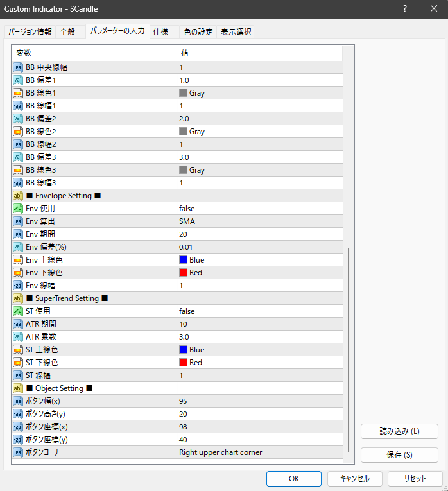Image resolution: width=448 pixels, height=491 pixels.
Task: Click the リセット button
Action: (415, 478)
